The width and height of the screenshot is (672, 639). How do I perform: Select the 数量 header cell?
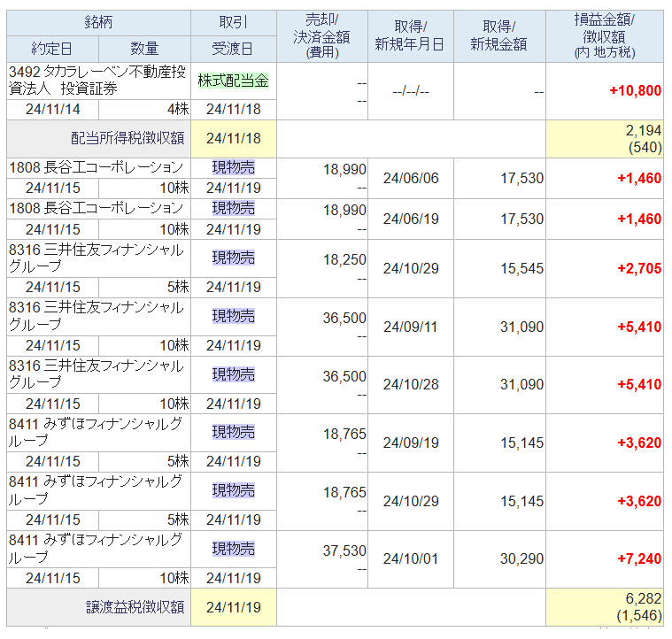tap(145, 49)
